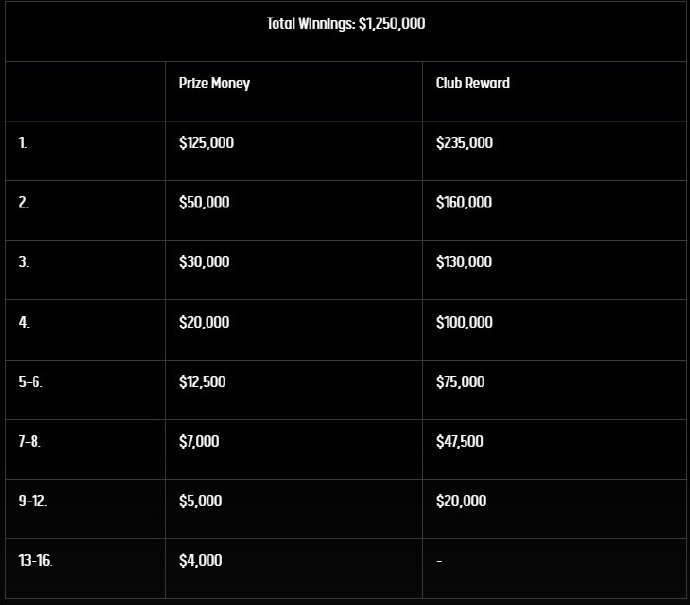Screen dimensions: 690x605
Task: Click the $5,000 prize money value
Action: [200, 501]
